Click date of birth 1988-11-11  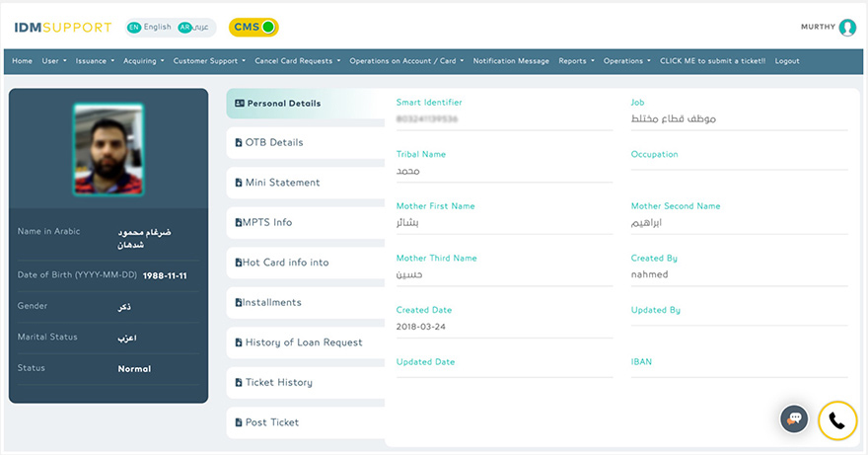165,275
